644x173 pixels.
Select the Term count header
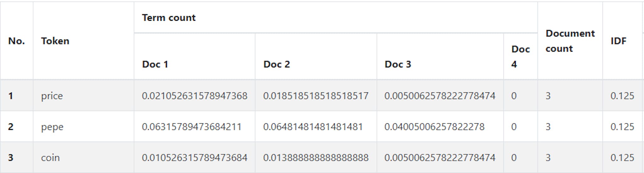coord(169,18)
